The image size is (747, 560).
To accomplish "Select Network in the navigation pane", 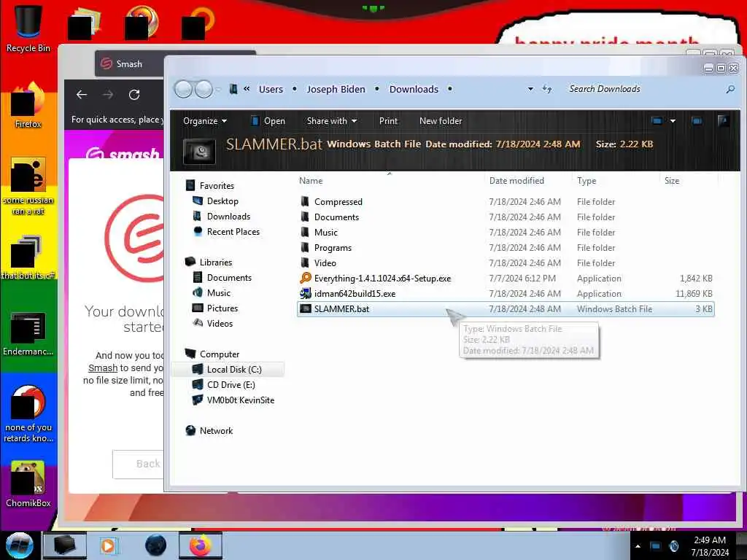I will coord(216,430).
